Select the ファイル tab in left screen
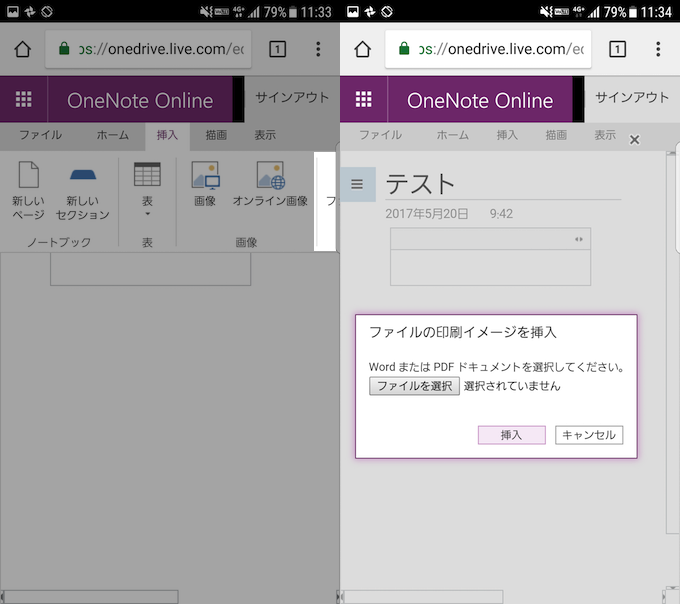 (x=40, y=135)
